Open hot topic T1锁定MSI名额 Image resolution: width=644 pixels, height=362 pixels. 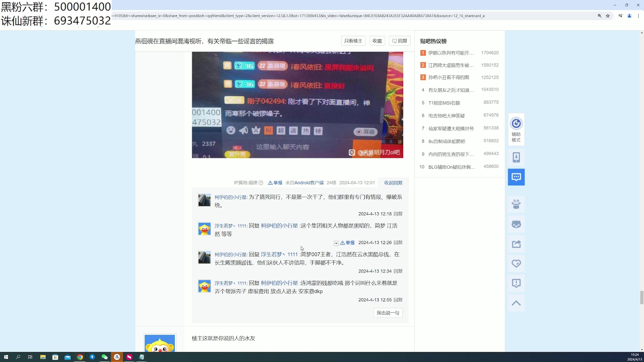point(444,103)
